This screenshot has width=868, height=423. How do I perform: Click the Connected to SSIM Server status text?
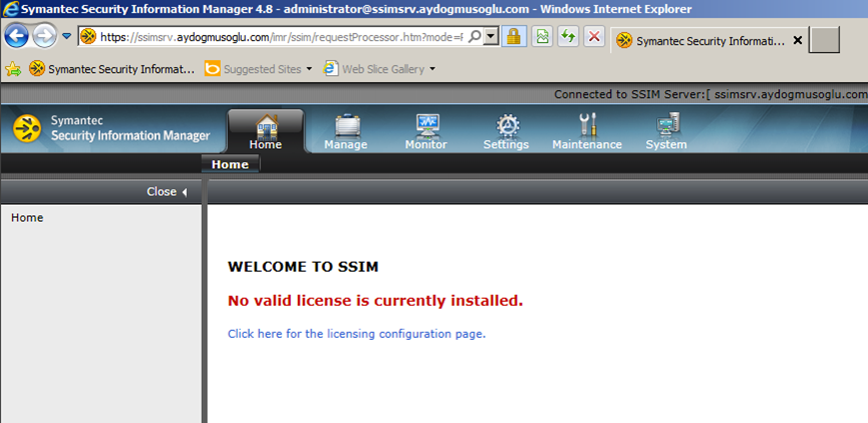(711, 94)
